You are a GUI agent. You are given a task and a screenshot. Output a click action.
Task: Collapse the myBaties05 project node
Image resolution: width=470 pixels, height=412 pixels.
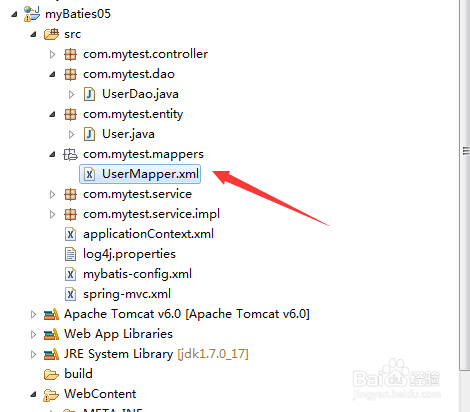click(x=14, y=14)
